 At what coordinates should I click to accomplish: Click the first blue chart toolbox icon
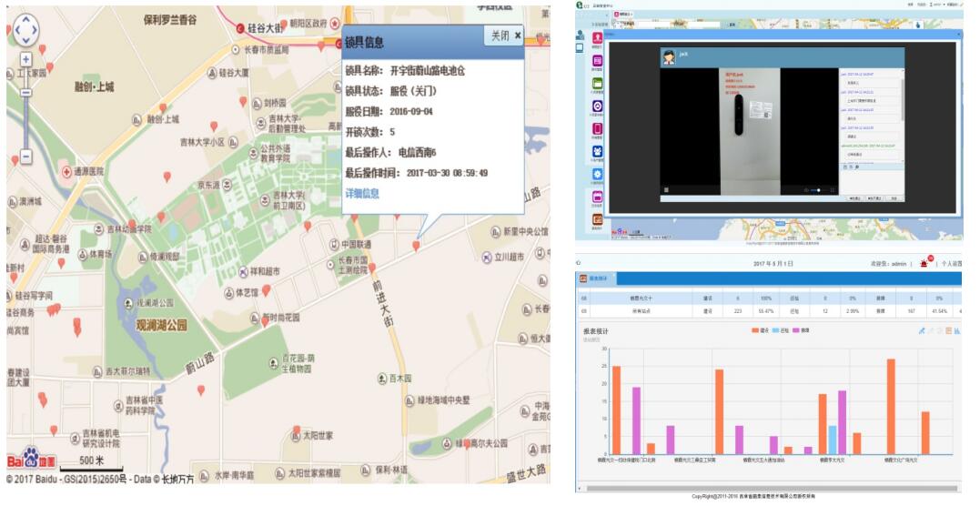pos(921,331)
